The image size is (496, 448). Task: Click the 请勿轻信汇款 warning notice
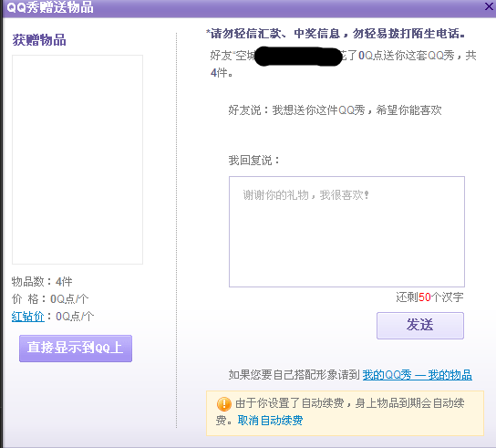(x=336, y=34)
